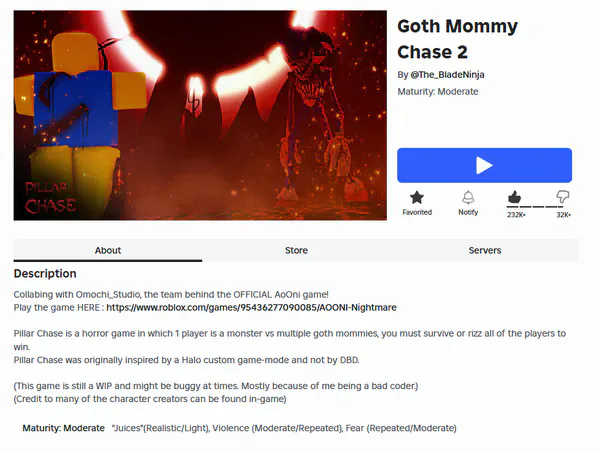Open the AOONI-Nightmare game link

[251, 307]
